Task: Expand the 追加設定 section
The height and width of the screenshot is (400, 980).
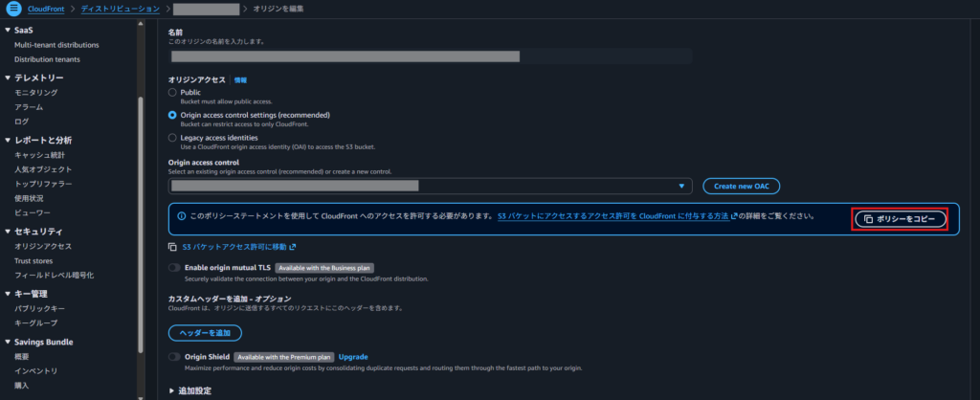Action: click(190, 390)
